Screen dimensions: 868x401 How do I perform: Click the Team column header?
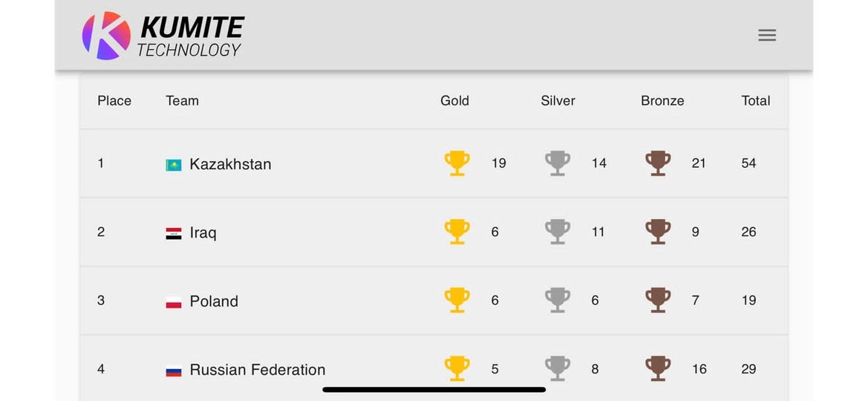(182, 101)
